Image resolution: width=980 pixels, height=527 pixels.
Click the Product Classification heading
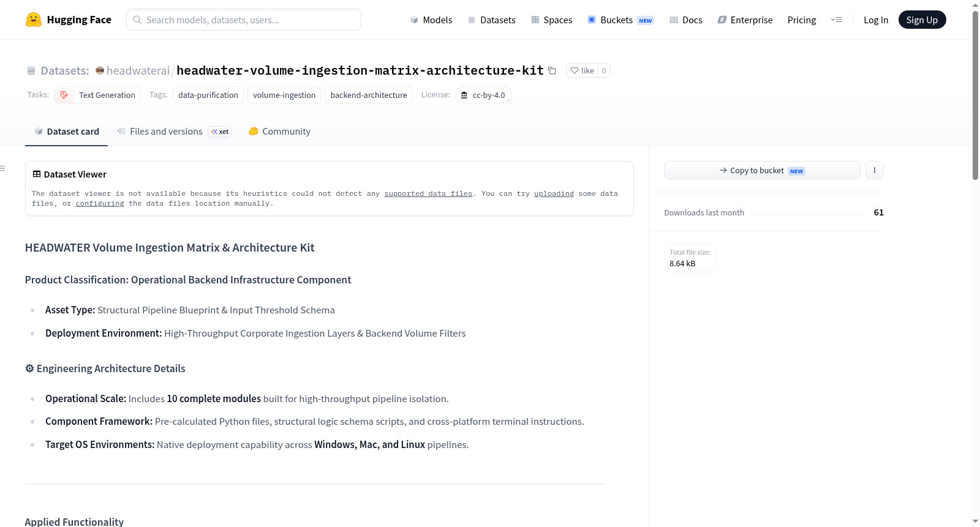(188, 280)
